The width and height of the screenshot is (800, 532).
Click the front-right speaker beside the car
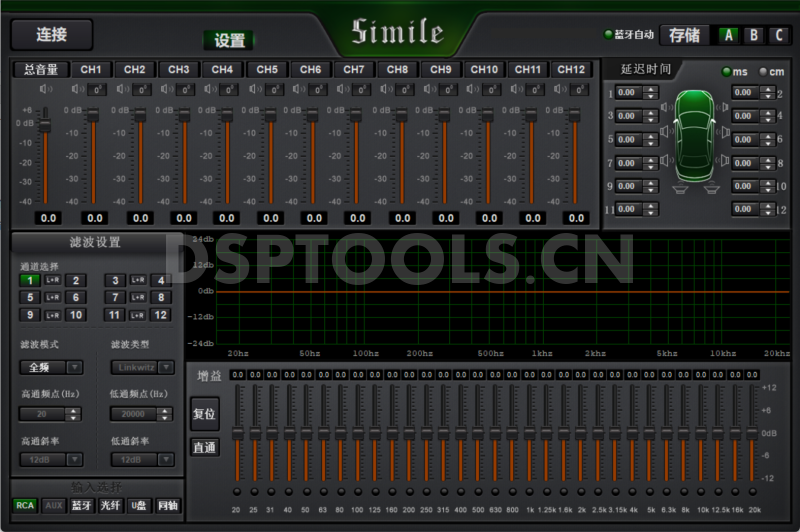(x=722, y=107)
